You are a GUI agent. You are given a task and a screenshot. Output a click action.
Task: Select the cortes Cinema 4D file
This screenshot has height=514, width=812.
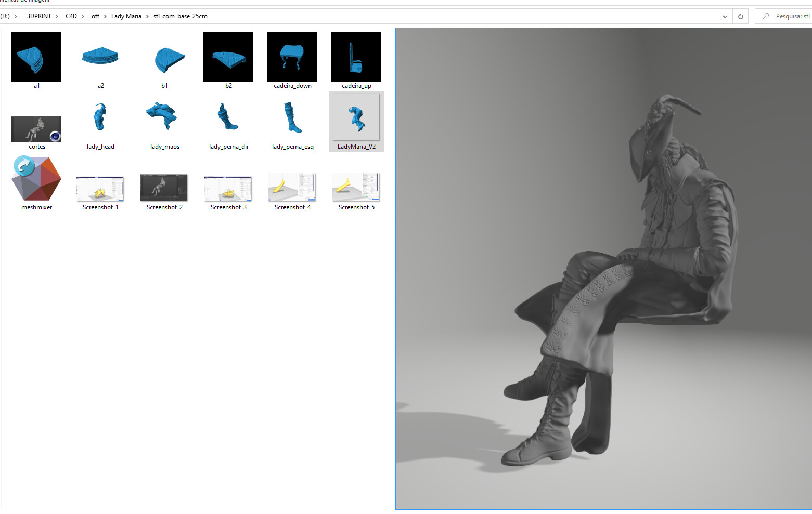pos(36,129)
